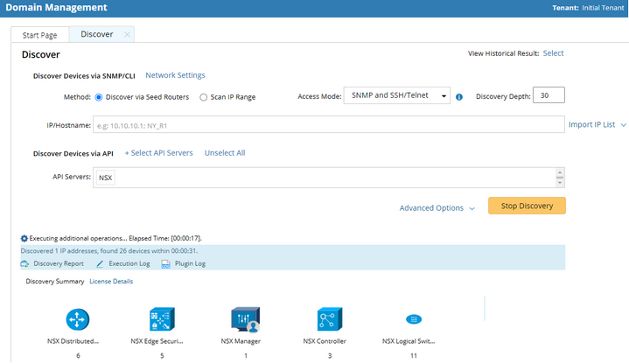This screenshot has height=364, width=629.
Task: Click the NSX Logical Switch icon
Action: (414, 319)
